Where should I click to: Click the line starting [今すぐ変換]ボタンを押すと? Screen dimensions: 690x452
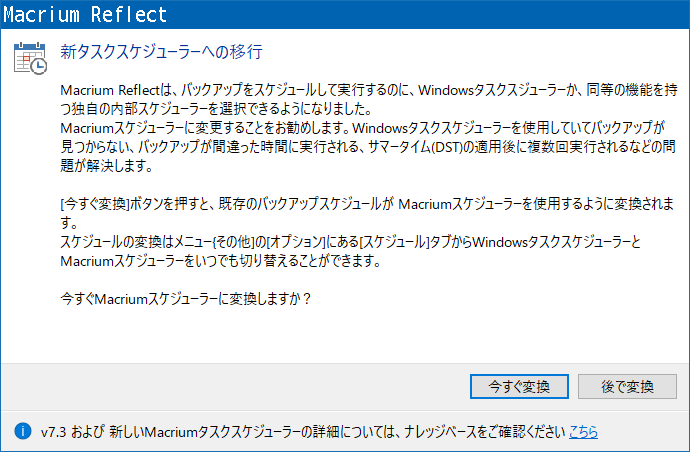pyautogui.click(x=367, y=204)
